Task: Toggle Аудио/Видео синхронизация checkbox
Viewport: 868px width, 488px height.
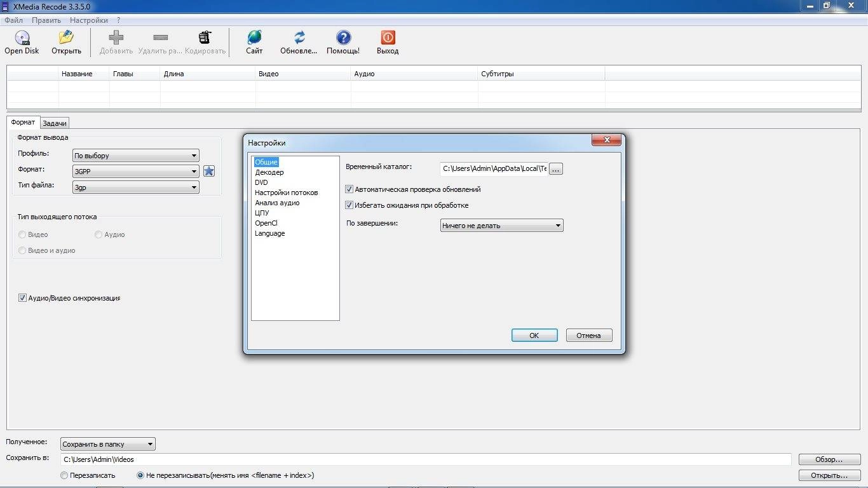Action: pyautogui.click(x=22, y=298)
